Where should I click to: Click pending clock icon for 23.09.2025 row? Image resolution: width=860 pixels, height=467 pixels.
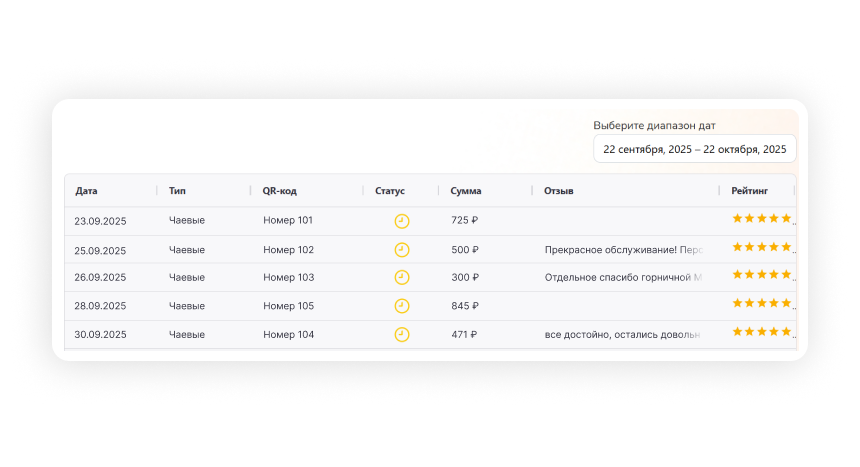[x=402, y=221]
